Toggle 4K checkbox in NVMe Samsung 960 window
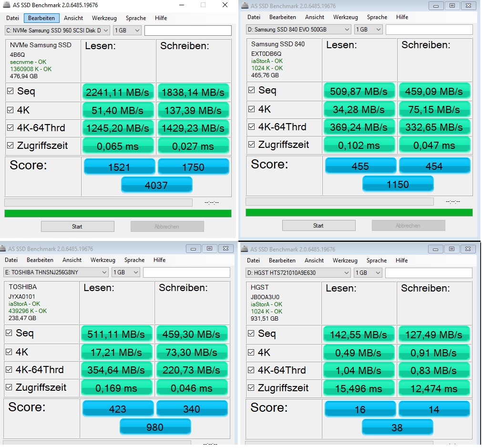This screenshot has height=448, width=482. [10, 110]
